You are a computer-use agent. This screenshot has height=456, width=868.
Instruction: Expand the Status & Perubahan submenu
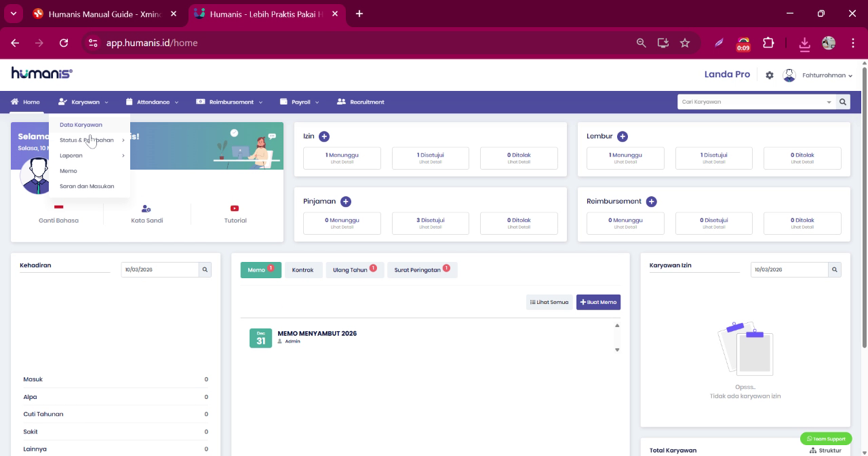coord(90,140)
